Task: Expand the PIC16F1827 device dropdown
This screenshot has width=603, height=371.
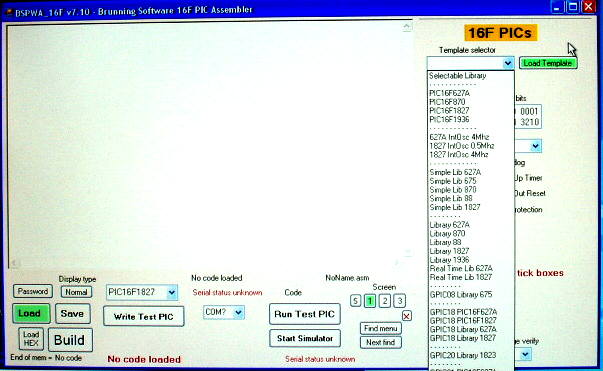Action: pyautogui.click(x=172, y=293)
